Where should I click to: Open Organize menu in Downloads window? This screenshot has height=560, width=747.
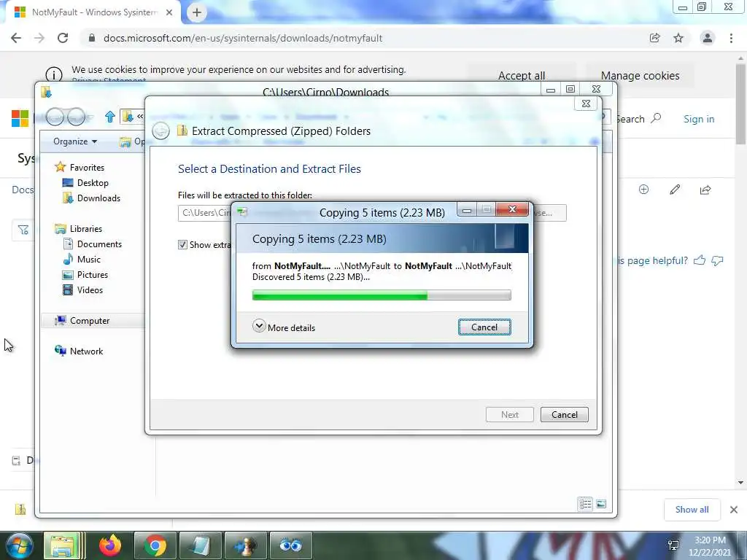tap(75, 141)
